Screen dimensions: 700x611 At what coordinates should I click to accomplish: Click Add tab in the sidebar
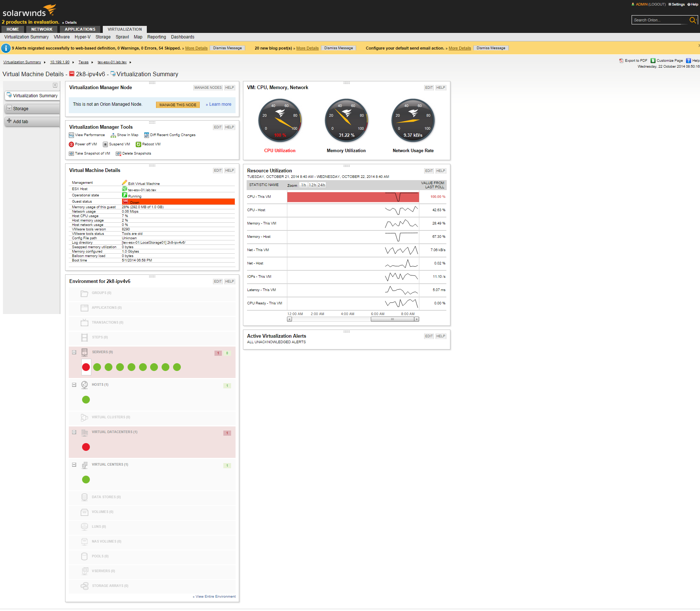pyautogui.click(x=32, y=122)
